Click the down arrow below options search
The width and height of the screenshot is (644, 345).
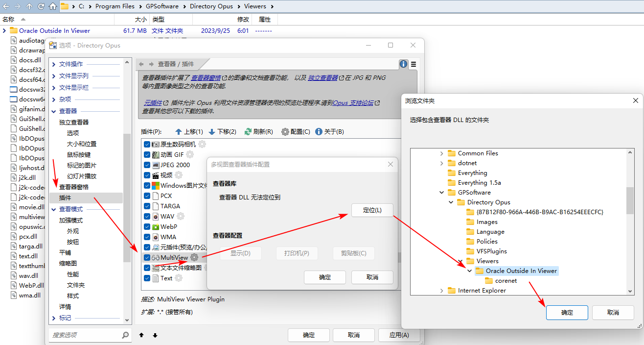(x=155, y=335)
